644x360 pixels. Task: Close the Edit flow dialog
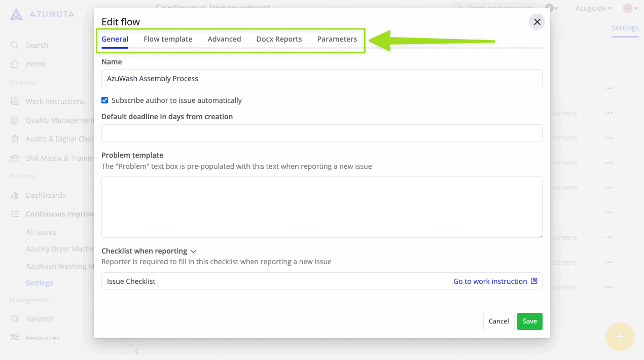[536, 22]
